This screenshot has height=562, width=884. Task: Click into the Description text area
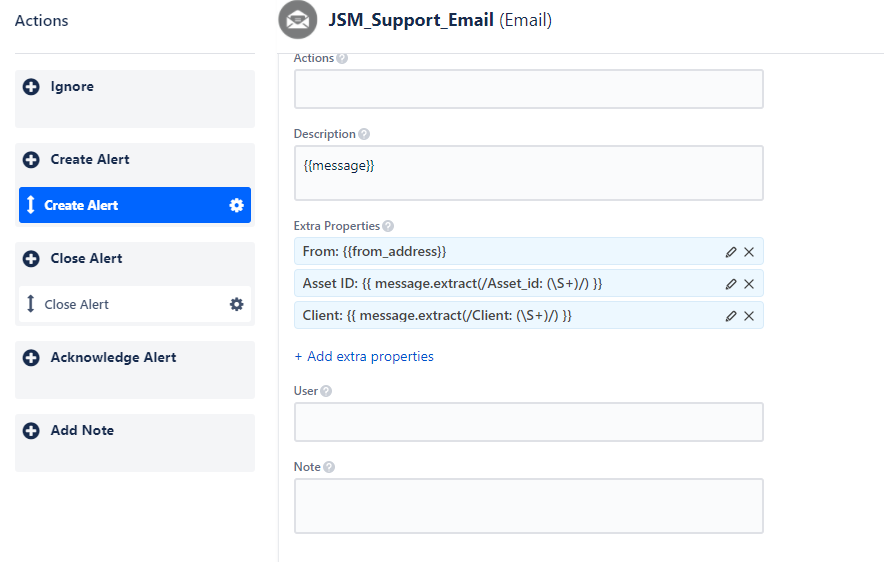coord(529,173)
